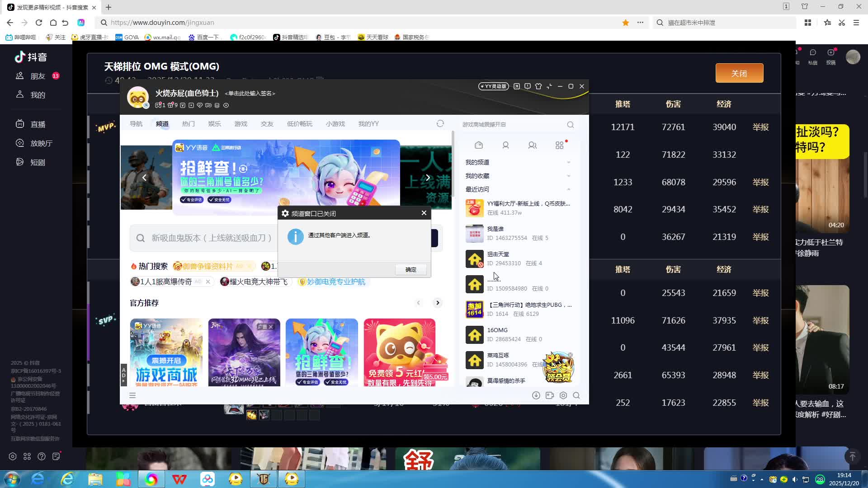Click the download icon in YY bottom bar
The image size is (868, 488).
click(536, 395)
